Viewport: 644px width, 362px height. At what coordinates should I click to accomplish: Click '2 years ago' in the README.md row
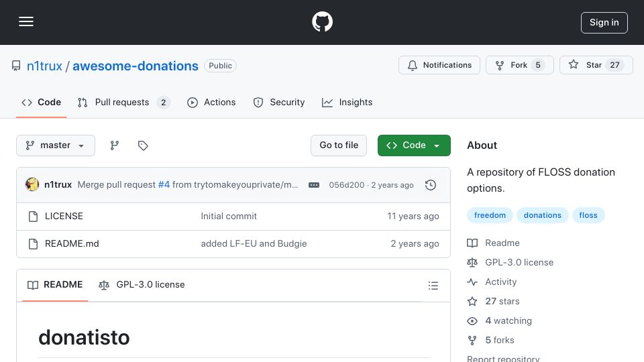click(x=415, y=244)
